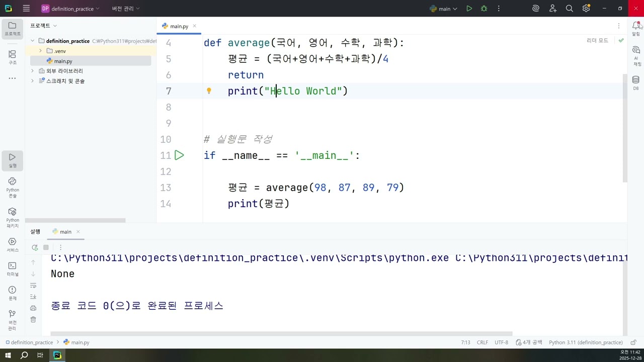Toggle read-only lock icon in status bar

pyautogui.click(x=633, y=342)
